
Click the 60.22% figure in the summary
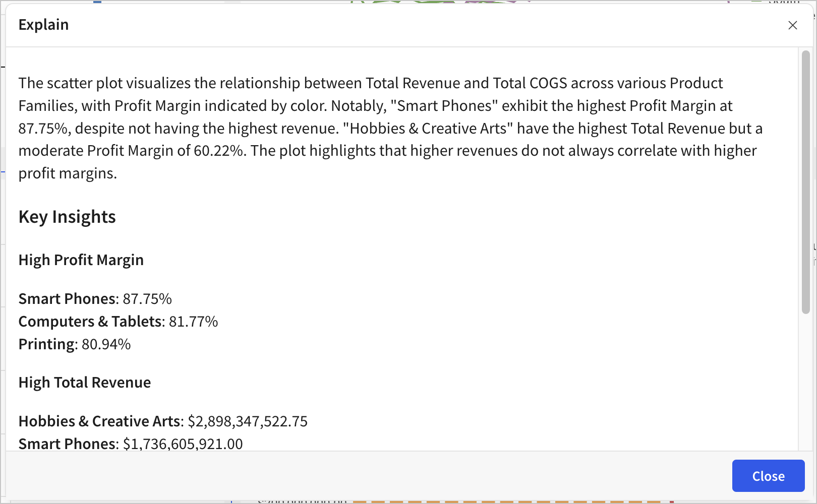coord(219,151)
